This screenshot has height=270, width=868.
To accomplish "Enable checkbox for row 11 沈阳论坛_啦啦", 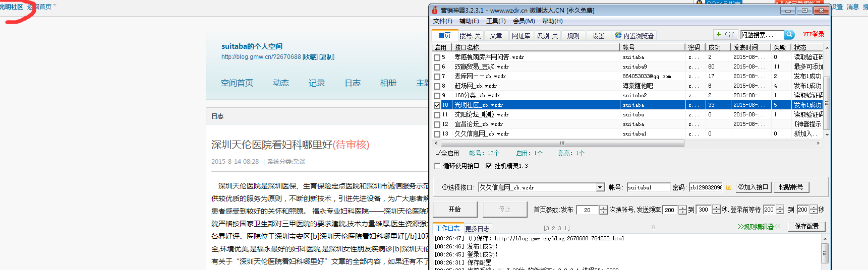I will [x=437, y=115].
